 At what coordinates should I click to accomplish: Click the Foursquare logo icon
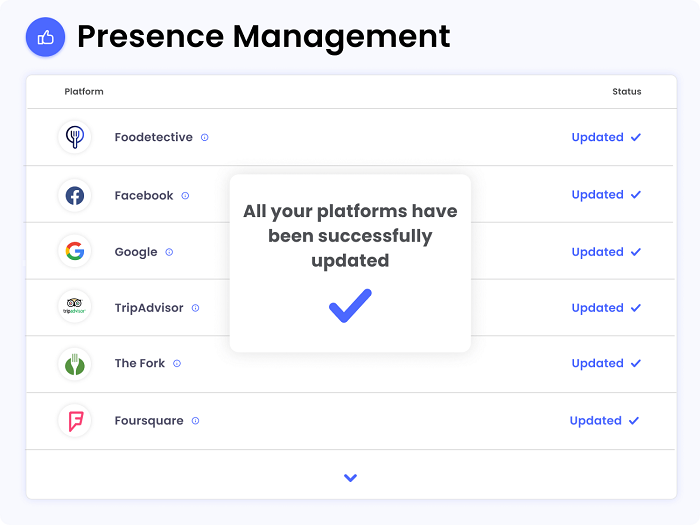[x=75, y=421]
